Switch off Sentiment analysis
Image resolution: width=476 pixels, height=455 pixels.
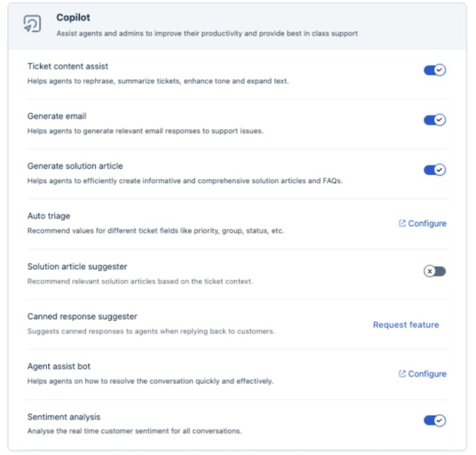(434, 420)
